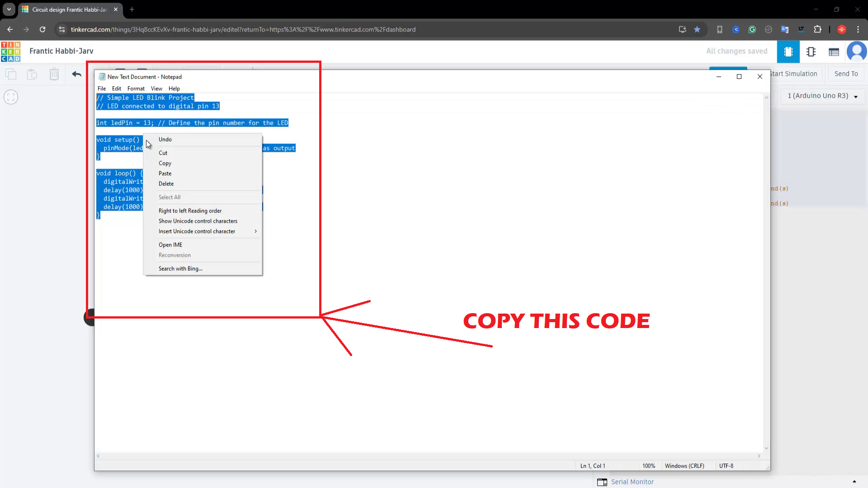
Task: Click the Send To button
Action: 846,74
